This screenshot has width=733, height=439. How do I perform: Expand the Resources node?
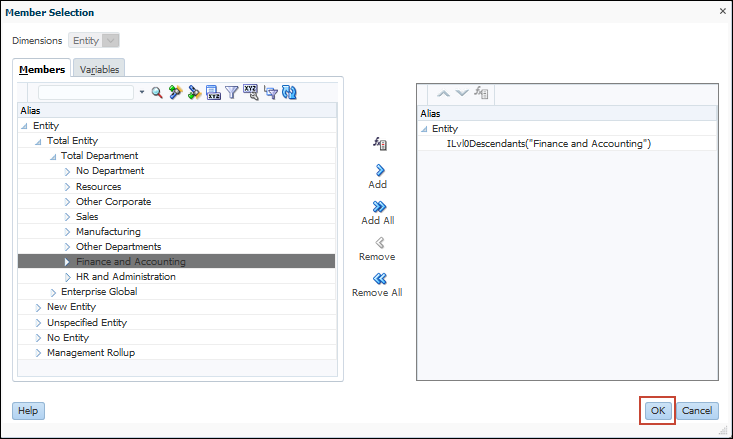point(67,187)
